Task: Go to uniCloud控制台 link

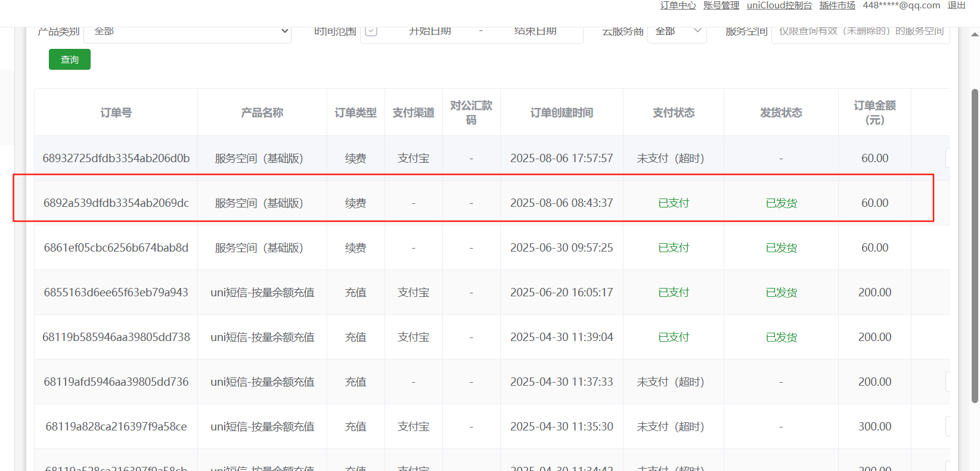Action: click(x=780, y=5)
